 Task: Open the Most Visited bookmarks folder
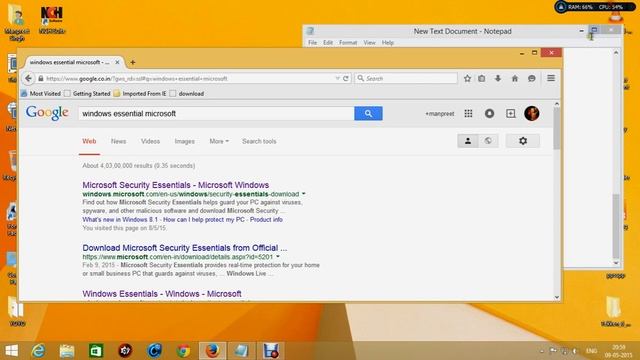(40, 93)
